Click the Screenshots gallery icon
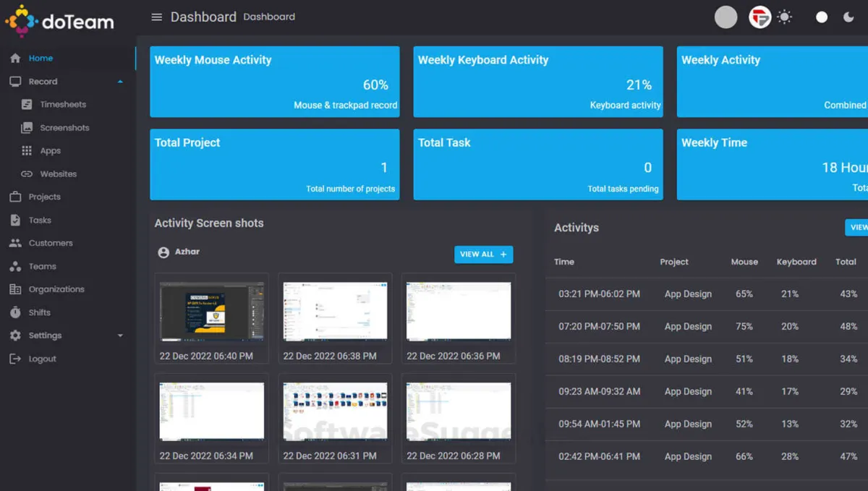This screenshot has height=491, width=868. click(x=27, y=127)
